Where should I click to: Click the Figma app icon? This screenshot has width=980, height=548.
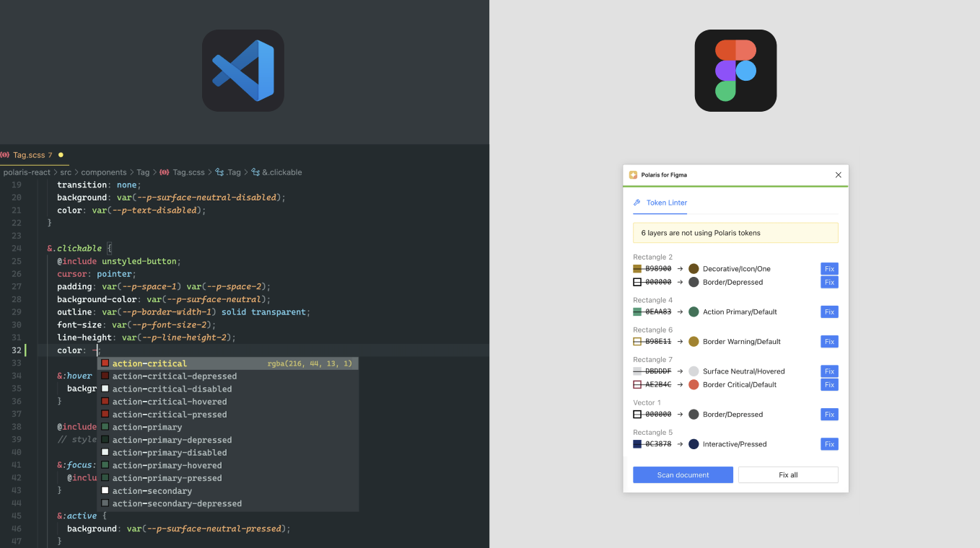coord(735,71)
